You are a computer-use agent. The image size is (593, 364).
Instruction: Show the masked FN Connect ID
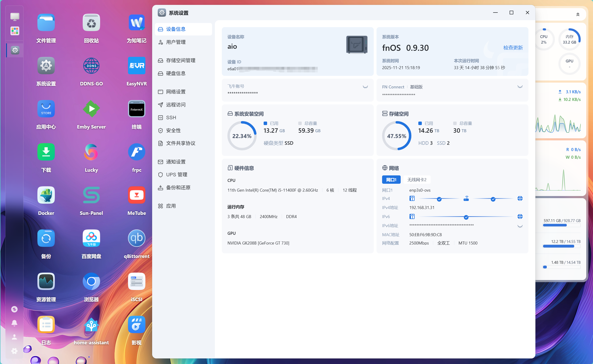pos(520,87)
